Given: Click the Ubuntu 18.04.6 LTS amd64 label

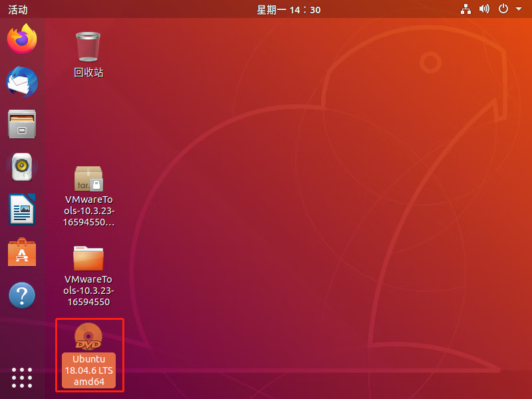Looking at the screenshot, I should click(x=88, y=370).
